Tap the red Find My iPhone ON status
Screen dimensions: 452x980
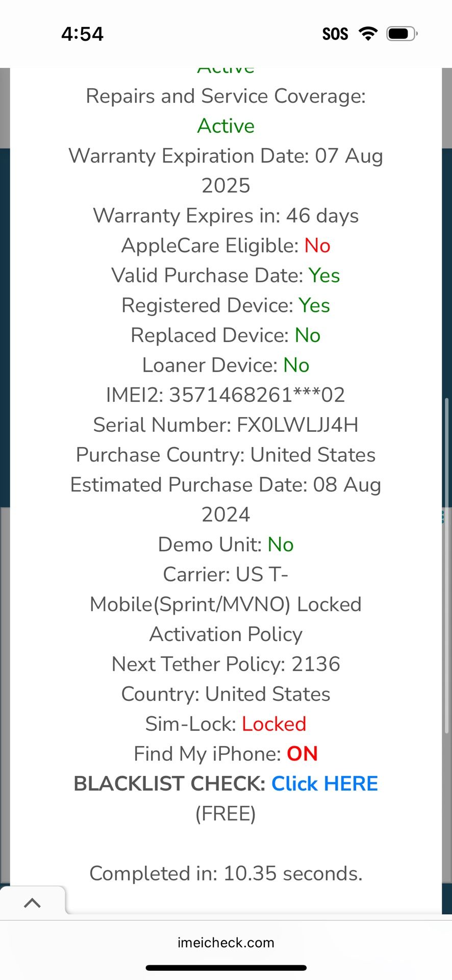[302, 754]
